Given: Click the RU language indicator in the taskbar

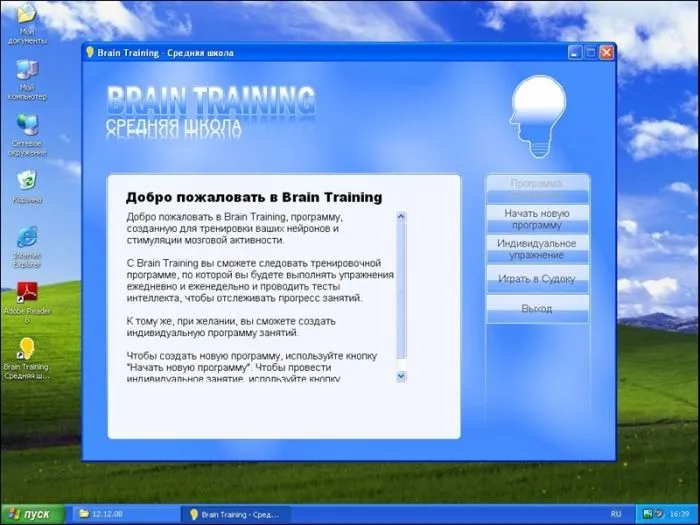Looking at the screenshot, I should pos(616,514).
